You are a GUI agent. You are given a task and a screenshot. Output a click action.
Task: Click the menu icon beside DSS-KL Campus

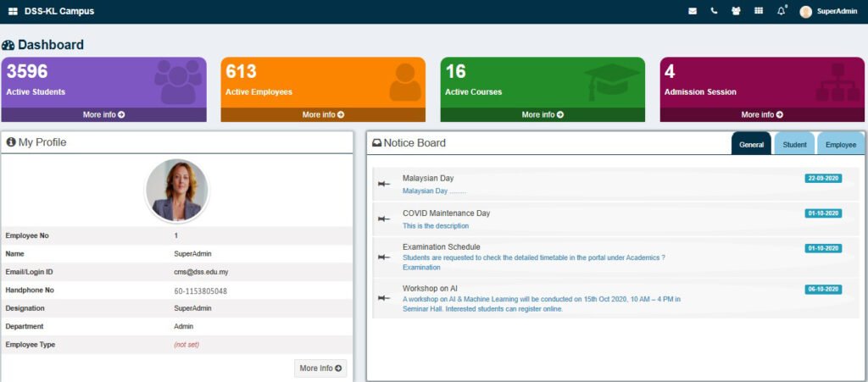pyautogui.click(x=13, y=11)
